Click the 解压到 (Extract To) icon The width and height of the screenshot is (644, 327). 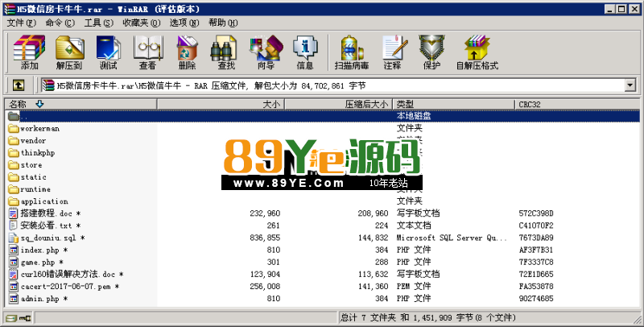pyautogui.click(x=69, y=48)
